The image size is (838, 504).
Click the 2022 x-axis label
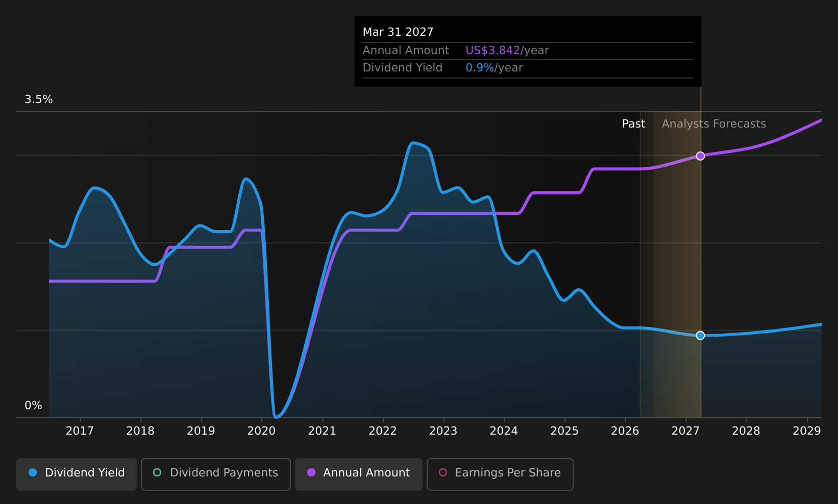pos(383,431)
